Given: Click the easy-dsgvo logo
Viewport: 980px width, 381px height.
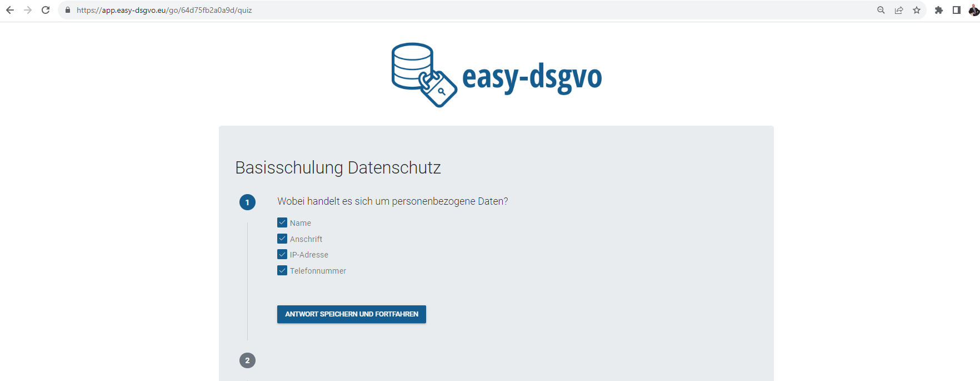Looking at the screenshot, I should tap(496, 75).
